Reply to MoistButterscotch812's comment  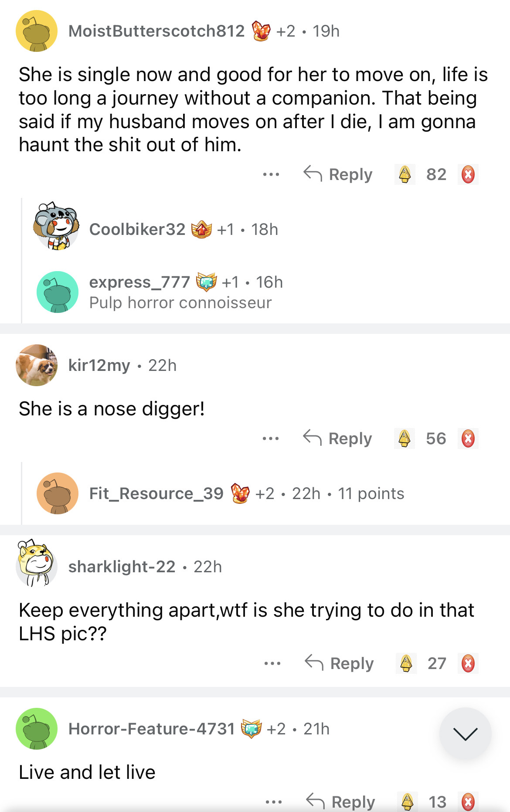[338, 174]
